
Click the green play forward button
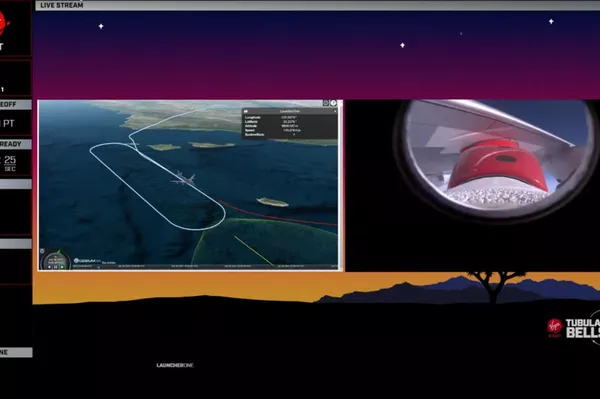coord(62,267)
